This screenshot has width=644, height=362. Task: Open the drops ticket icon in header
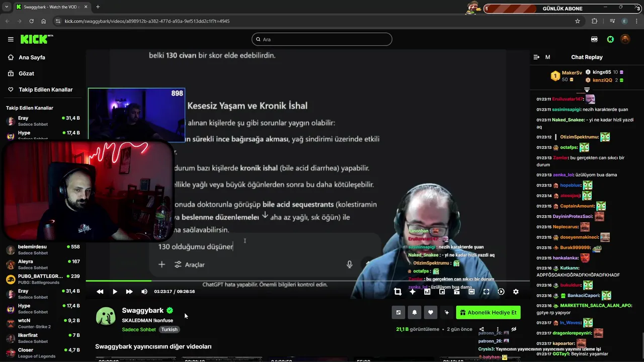click(x=595, y=39)
